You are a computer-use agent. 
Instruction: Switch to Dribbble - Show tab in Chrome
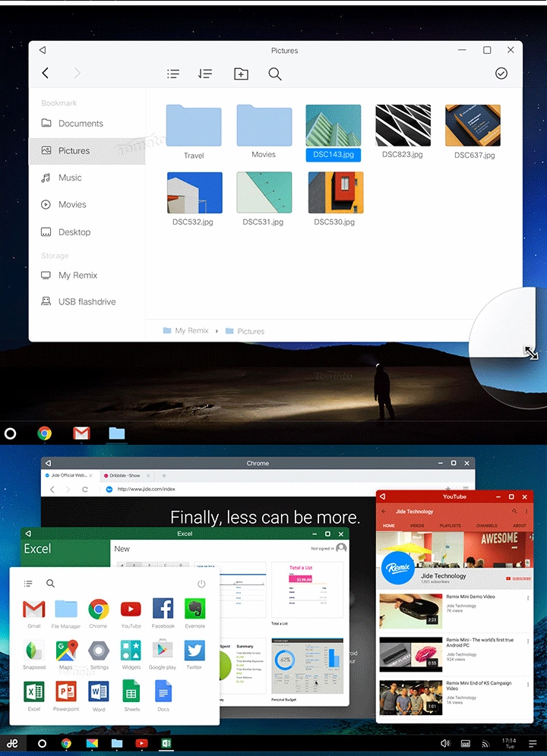125,475
